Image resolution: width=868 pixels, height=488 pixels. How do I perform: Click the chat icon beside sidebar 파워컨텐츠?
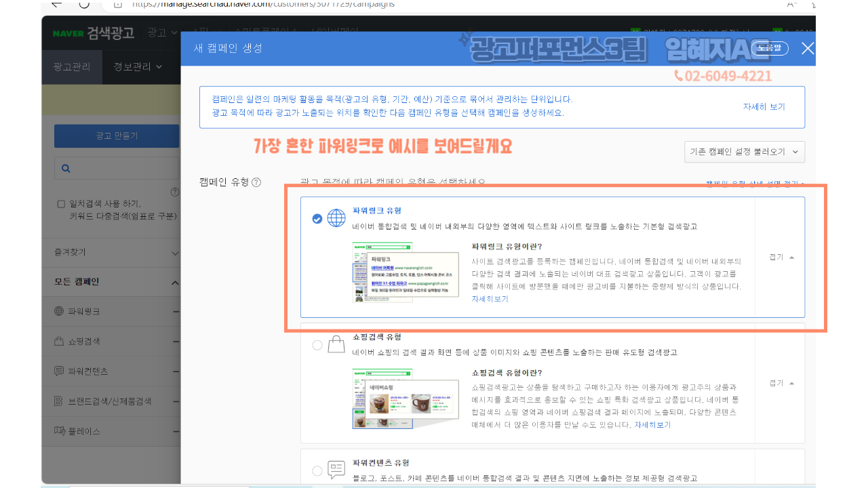[x=59, y=371]
